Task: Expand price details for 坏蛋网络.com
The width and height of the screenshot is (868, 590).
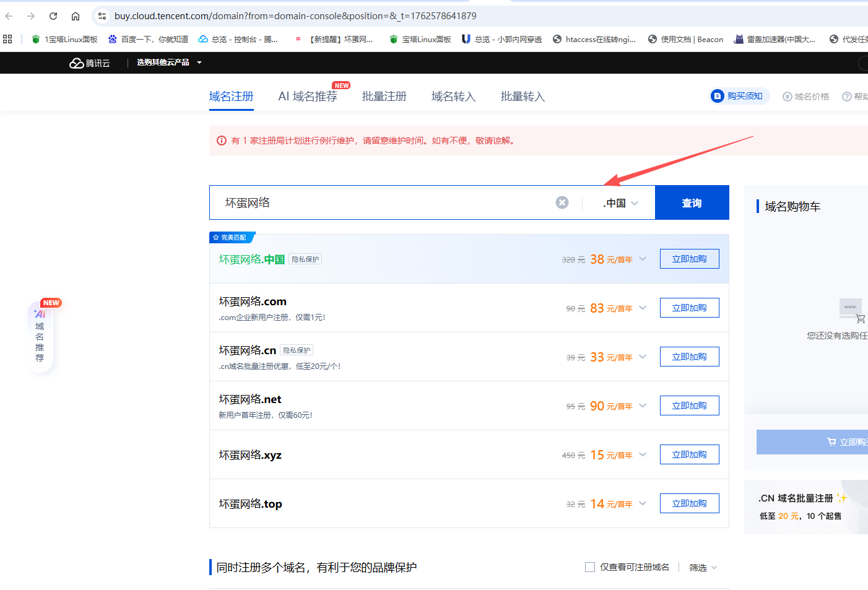Action: (643, 308)
